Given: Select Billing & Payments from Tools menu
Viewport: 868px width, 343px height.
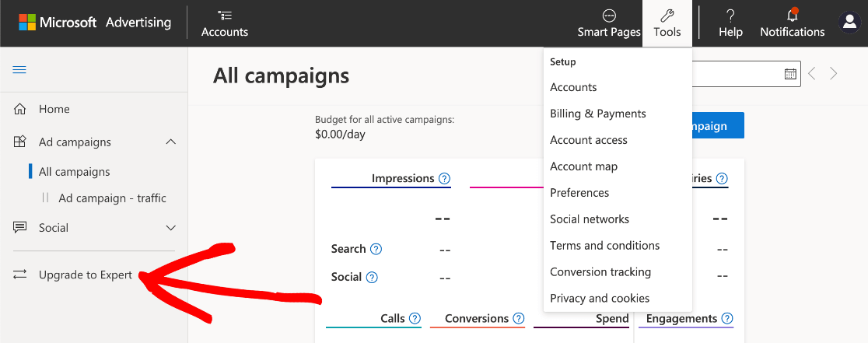Looking at the screenshot, I should click(x=597, y=114).
